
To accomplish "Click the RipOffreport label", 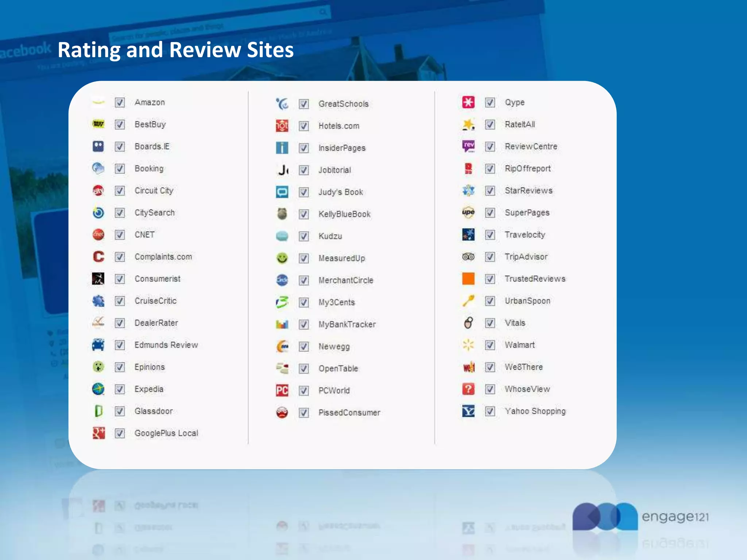I will pos(528,168).
